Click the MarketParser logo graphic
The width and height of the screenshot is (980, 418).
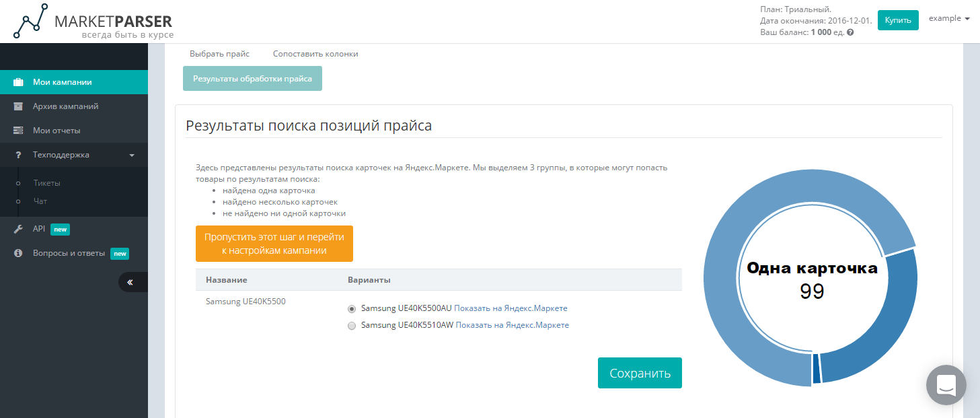[x=30, y=20]
